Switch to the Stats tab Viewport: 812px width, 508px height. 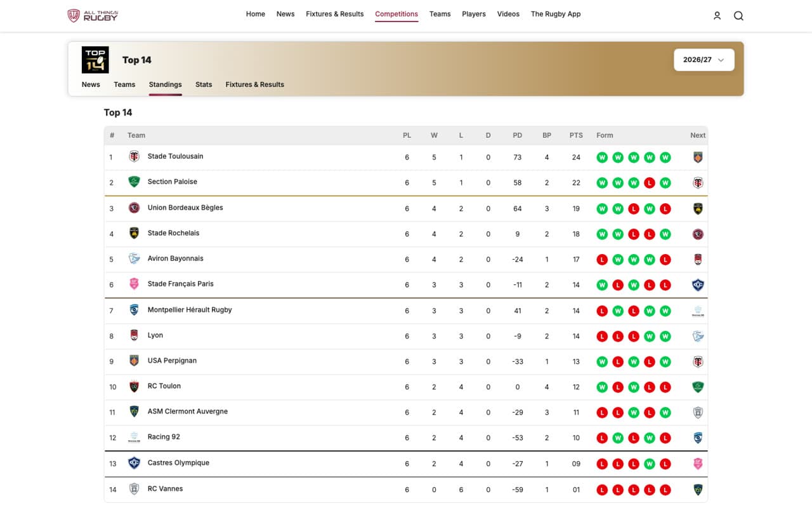point(204,84)
